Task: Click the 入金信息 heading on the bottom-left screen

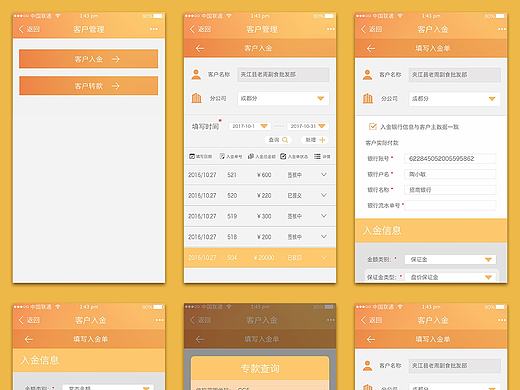Action: (40, 360)
